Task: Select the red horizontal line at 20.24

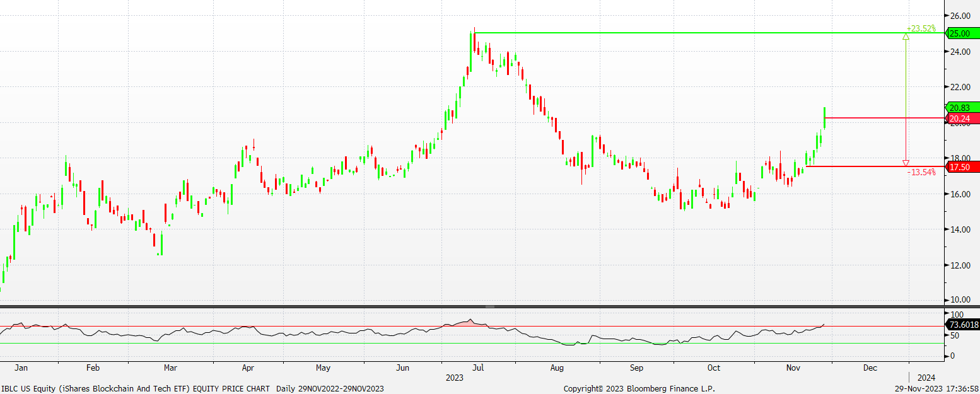Action: point(883,118)
